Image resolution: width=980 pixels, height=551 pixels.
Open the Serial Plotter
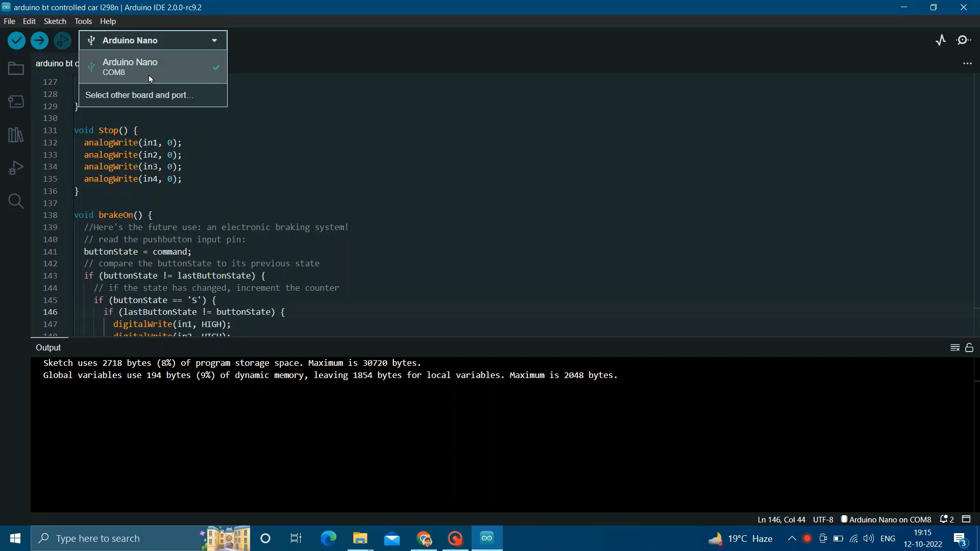click(x=941, y=40)
